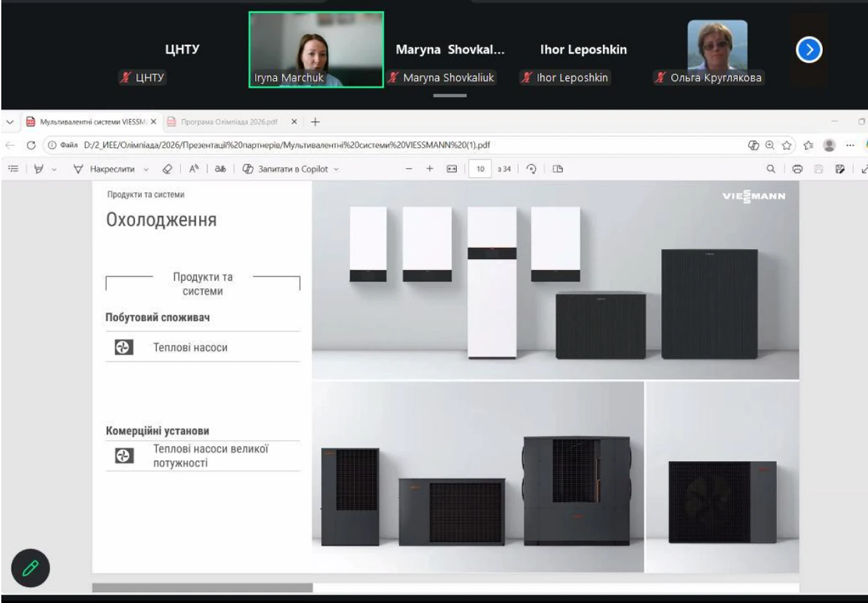Add this page to favorites

pos(787,145)
